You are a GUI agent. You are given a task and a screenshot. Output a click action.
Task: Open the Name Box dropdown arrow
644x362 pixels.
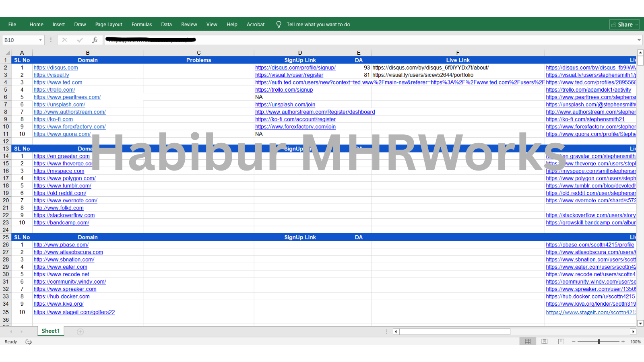pos(40,40)
